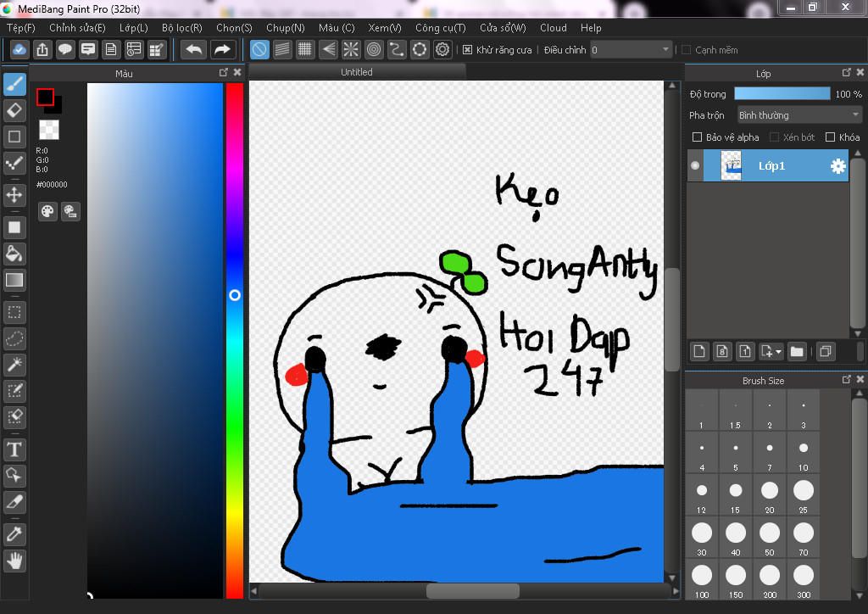
Task: Click the rainbow hue bar
Action: 234,340
